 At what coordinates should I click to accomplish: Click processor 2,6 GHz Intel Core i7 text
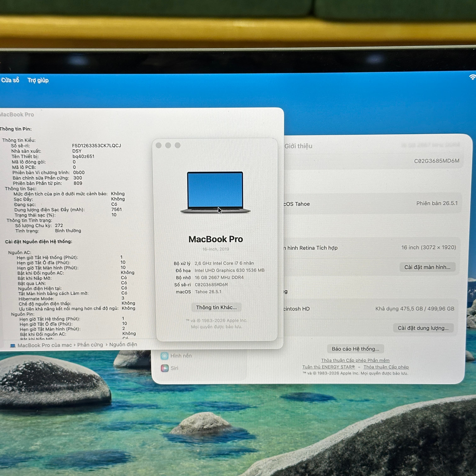[224, 263]
